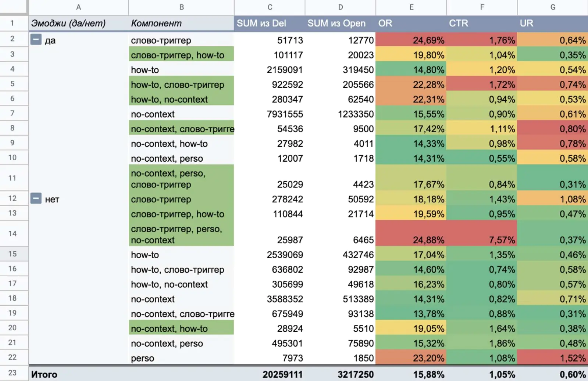Select OR value 19,05%

(x=411, y=328)
